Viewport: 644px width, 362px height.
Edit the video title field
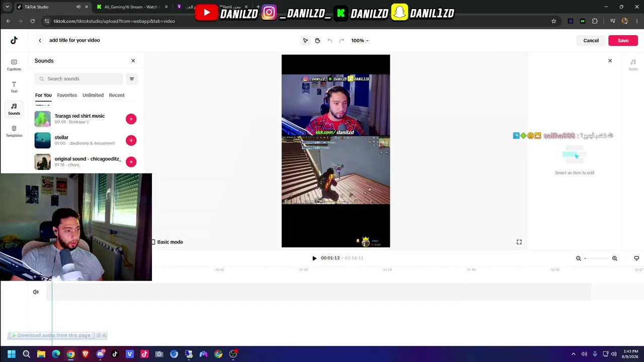tap(74, 40)
